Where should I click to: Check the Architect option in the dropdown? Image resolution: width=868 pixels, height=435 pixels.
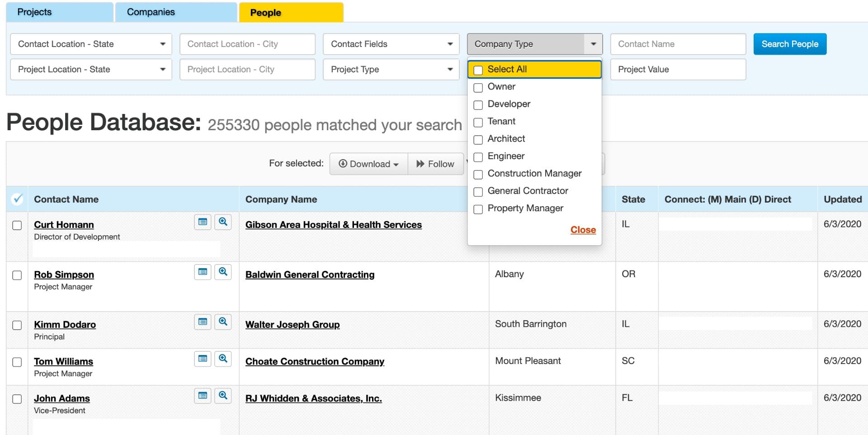478,140
